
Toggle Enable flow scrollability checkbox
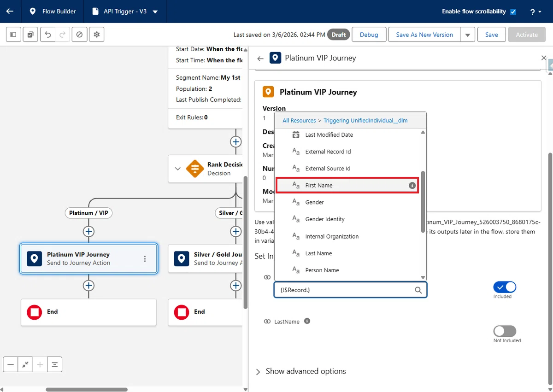pyautogui.click(x=513, y=12)
